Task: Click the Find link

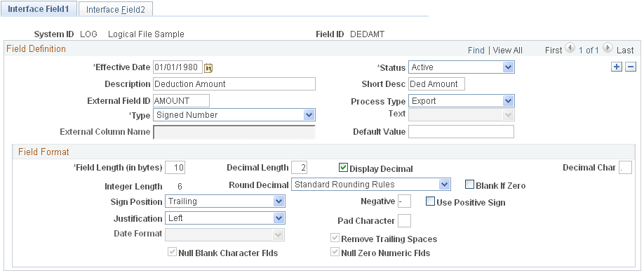Action: tap(476, 50)
